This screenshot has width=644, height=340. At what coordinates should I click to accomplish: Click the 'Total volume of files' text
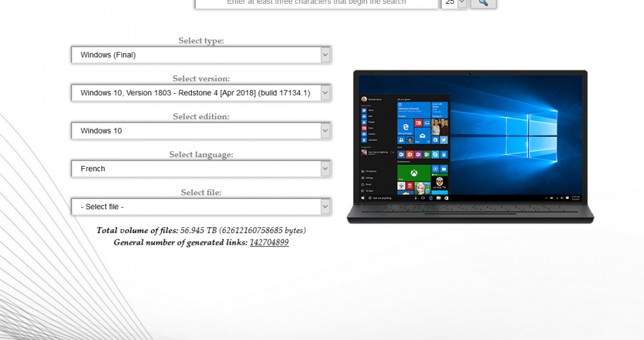(x=137, y=231)
